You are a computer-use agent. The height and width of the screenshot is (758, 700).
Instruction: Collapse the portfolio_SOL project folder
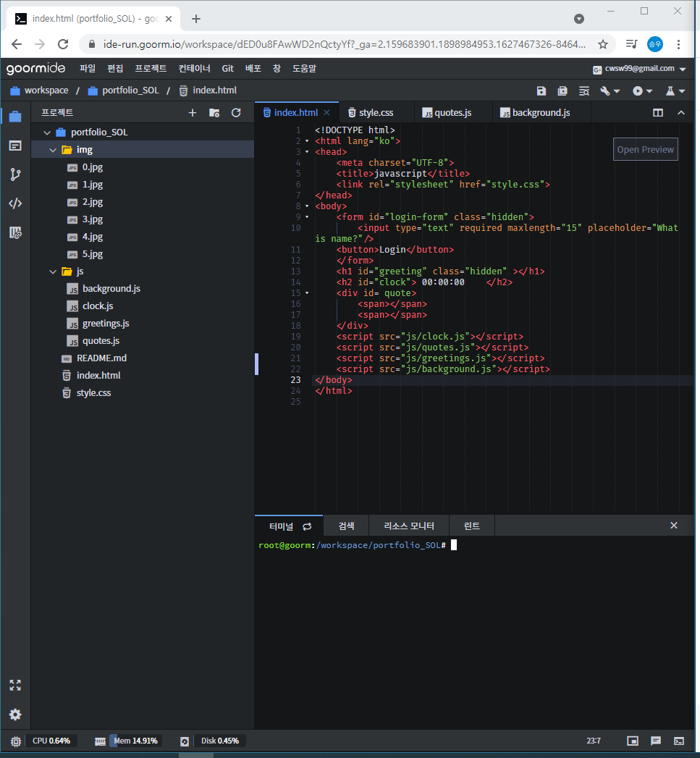[x=47, y=132]
